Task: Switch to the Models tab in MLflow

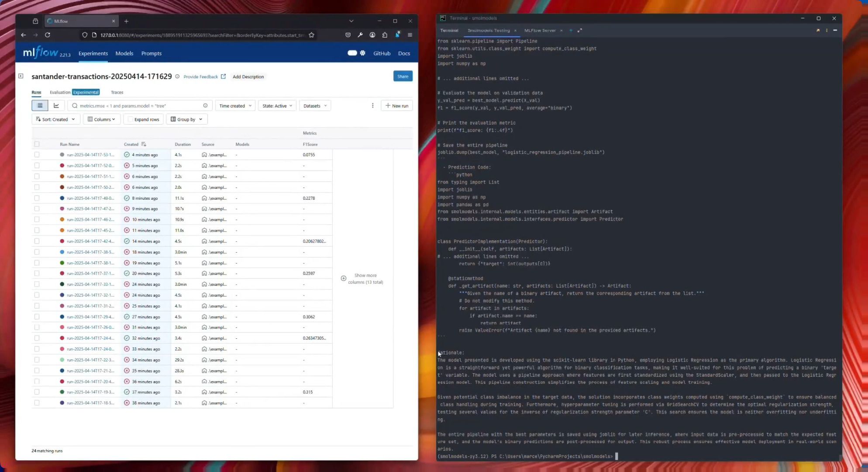Action: pyautogui.click(x=124, y=53)
